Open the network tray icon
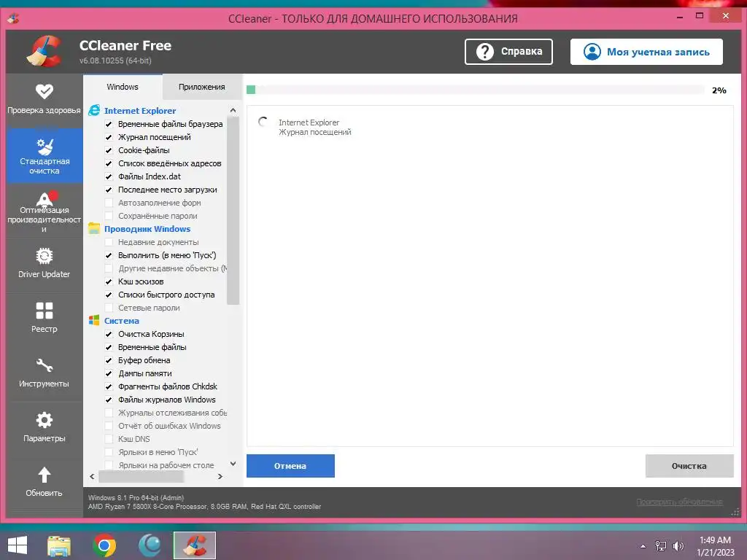This screenshot has height=560, width=747. 661,546
